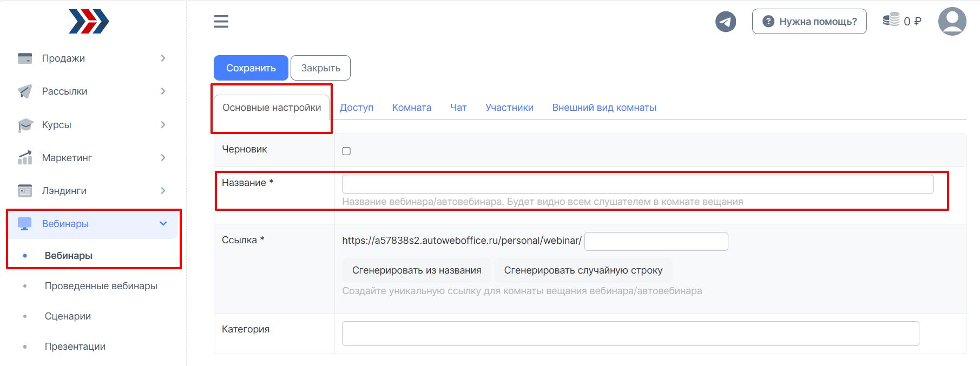Screen dimensions: 980x366
Task: Switch to the Комната tab
Action: (412, 108)
